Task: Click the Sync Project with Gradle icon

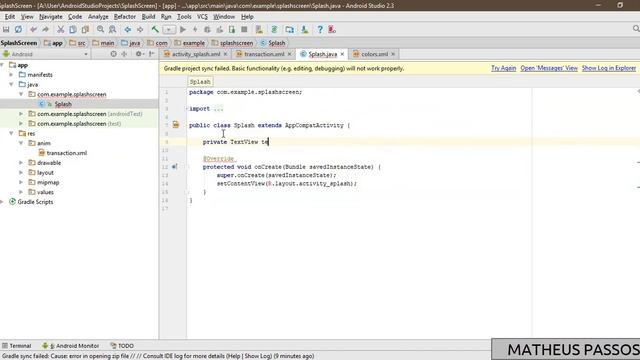Action: (274, 29)
